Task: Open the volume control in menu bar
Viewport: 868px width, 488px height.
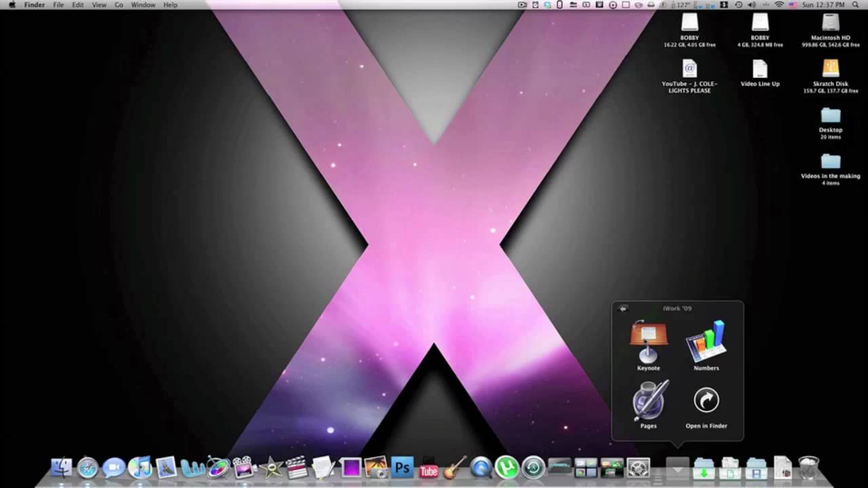Action: tap(752, 5)
